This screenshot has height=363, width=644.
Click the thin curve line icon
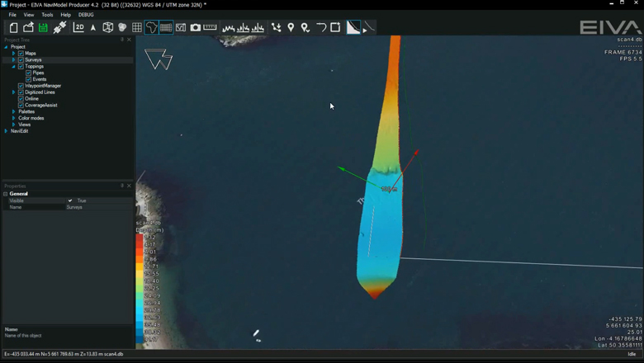pos(369,27)
